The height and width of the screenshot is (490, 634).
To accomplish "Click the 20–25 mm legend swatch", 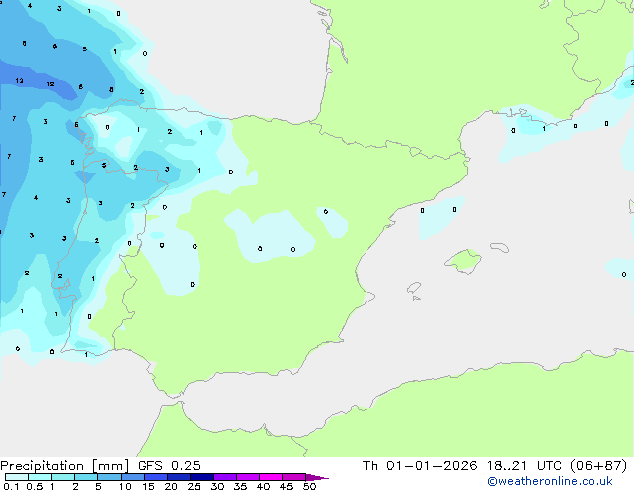I will [x=179, y=477].
